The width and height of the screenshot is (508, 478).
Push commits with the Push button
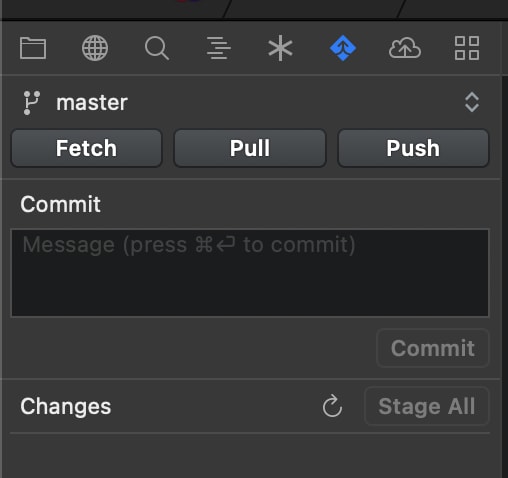pyautogui.click(x=413, y=148)
